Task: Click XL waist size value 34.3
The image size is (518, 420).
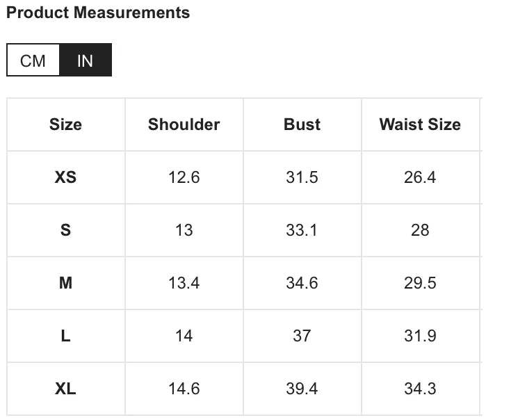Action: [x=420, y=389]
